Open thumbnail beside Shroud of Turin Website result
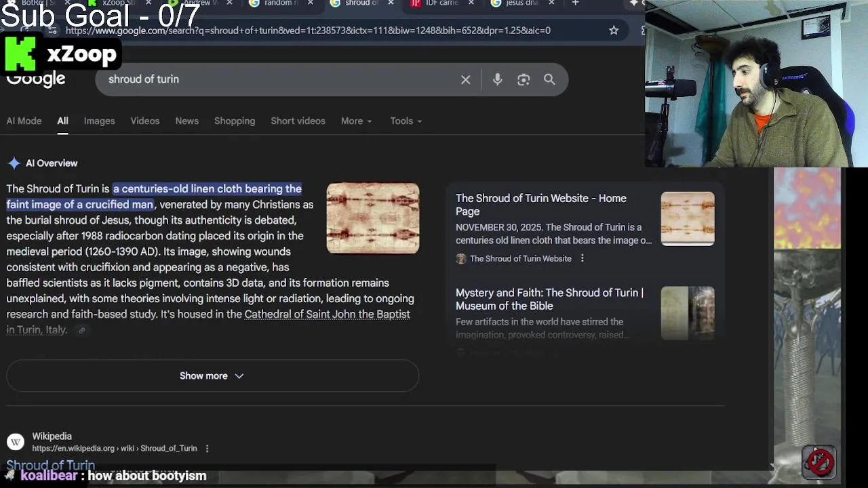This screenshot has width=868, height=488. tap(688, 219)
